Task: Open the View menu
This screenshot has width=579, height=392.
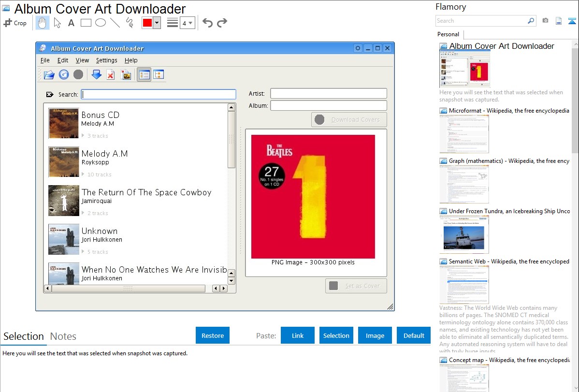Action: (82, 60)
